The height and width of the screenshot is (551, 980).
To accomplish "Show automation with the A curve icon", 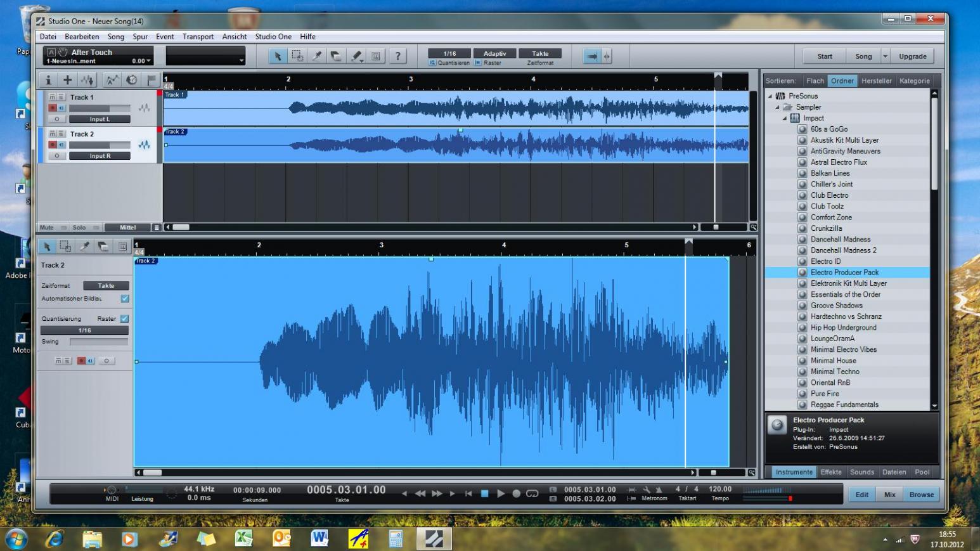I will tap(112, 80).
